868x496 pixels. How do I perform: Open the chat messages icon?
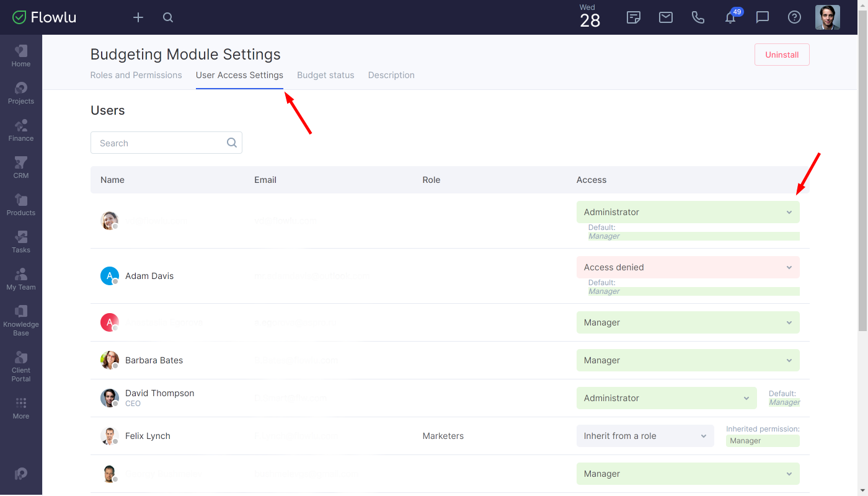coord(763,17)
